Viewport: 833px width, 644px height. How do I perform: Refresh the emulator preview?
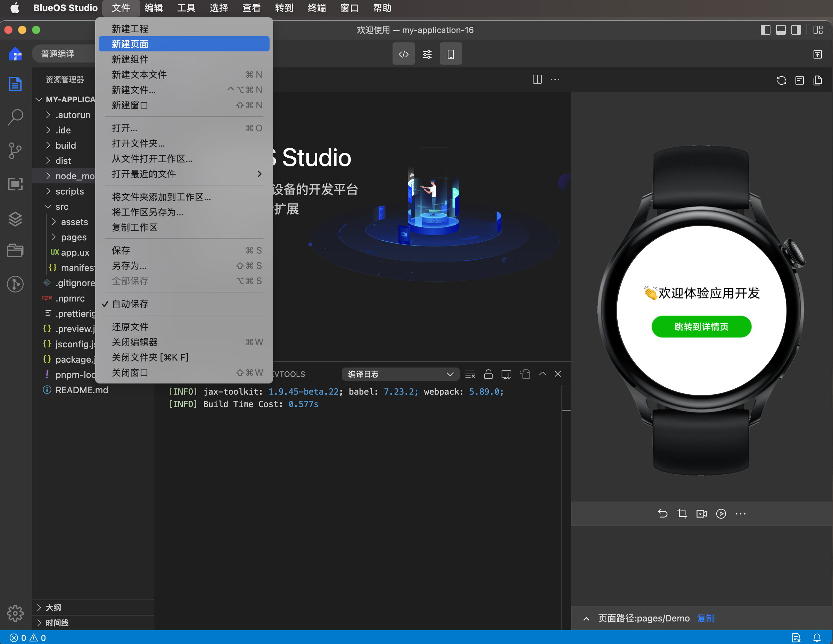point(781,80)
